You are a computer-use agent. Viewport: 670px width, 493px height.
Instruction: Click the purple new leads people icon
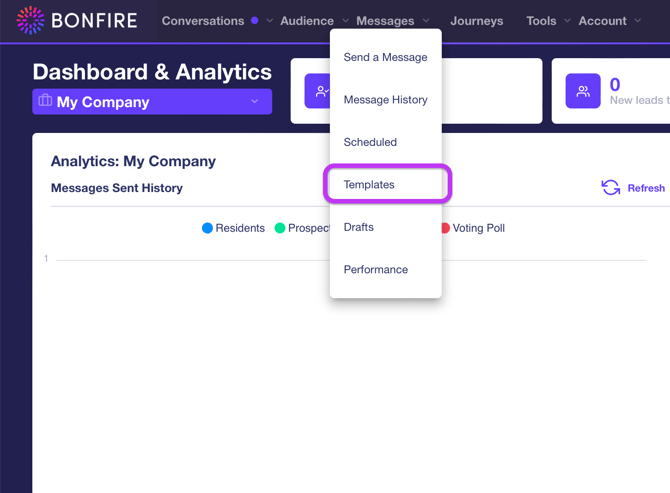583,91
